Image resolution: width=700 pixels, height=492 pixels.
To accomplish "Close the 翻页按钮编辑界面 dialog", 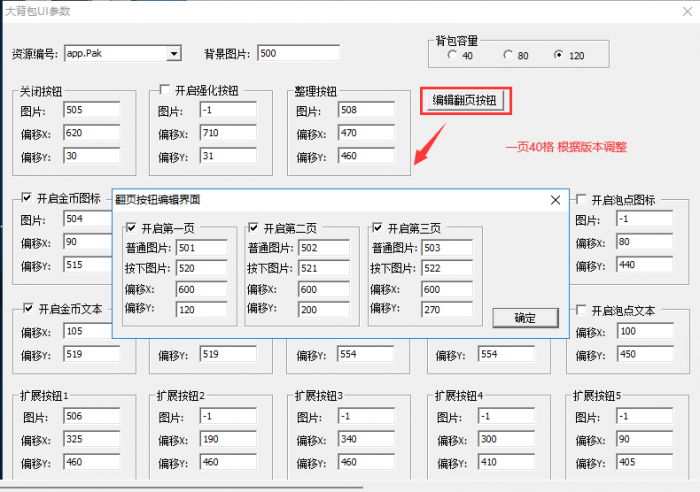I will pyautogui.click(x=555, y=201).
